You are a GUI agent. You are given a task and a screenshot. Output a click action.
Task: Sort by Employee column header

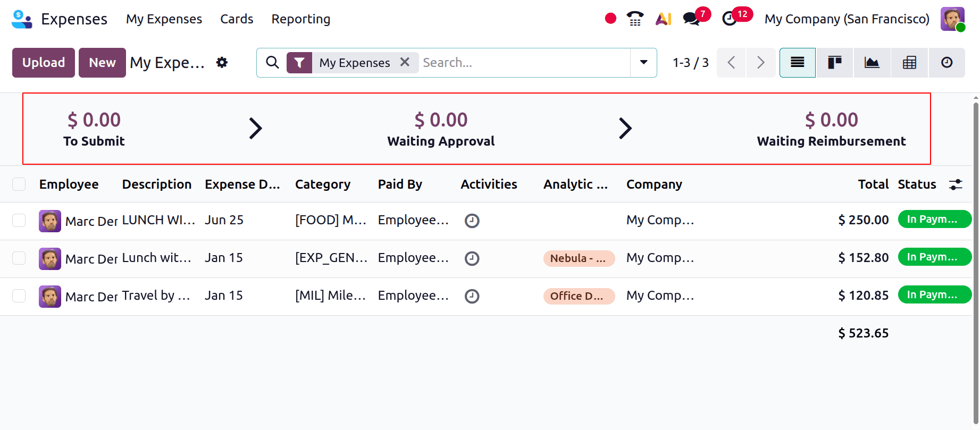(x=69, y=184)
